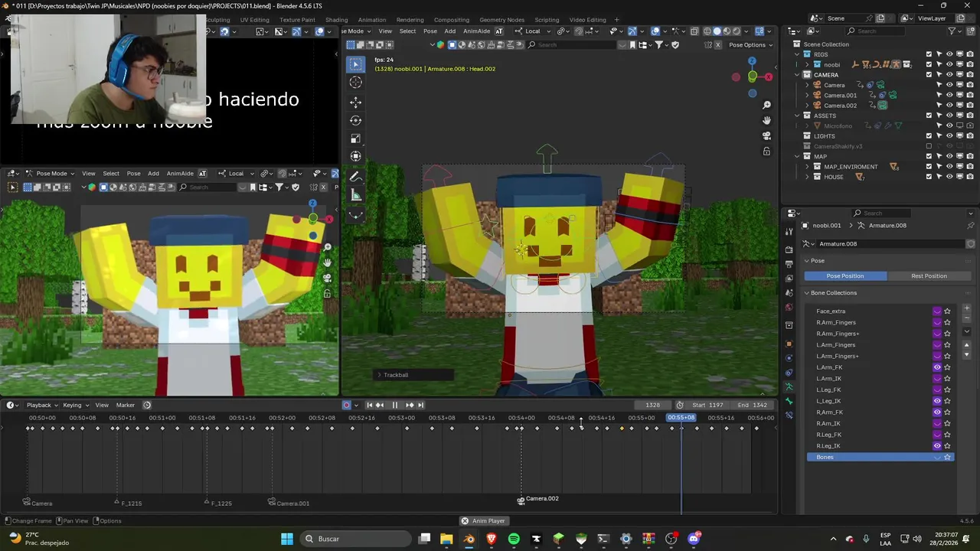Click the Pose Position button

[845, 276]
